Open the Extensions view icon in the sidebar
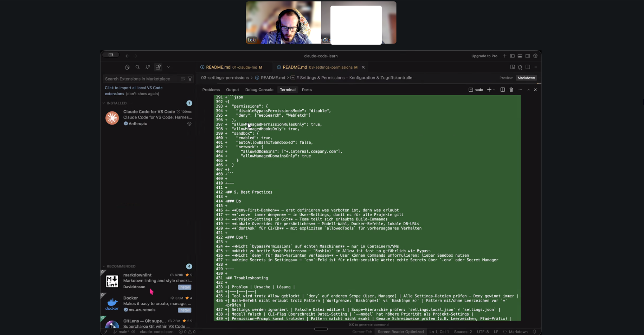This screenshot has height=335, width=644. [158, 67]
